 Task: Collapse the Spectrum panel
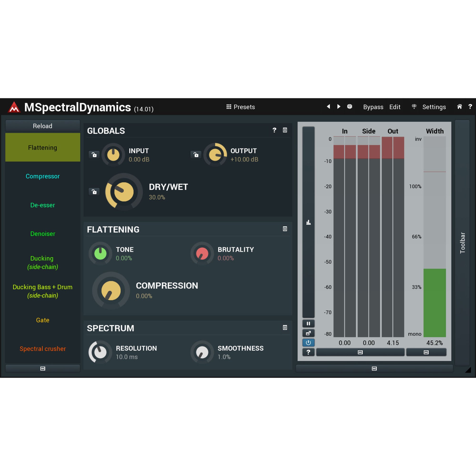pos(285,327)
